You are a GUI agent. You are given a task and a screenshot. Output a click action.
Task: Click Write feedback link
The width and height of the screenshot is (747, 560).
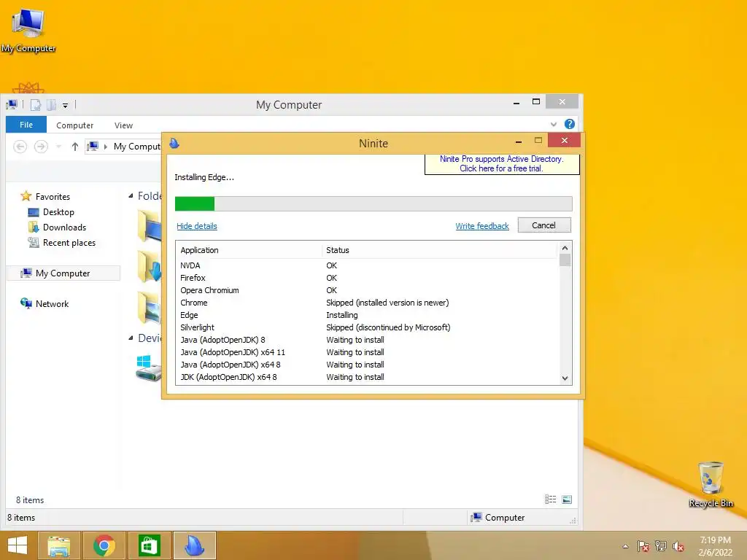click(x=482, y=226)
